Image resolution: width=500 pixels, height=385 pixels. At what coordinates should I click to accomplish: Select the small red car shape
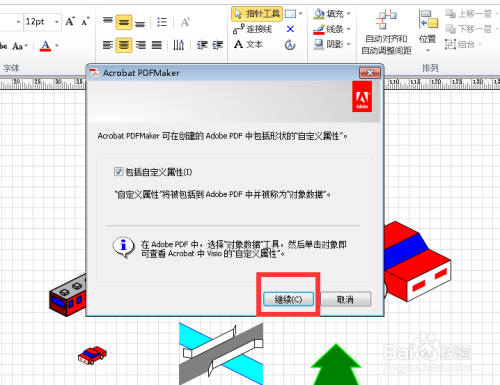coord(92,355)
